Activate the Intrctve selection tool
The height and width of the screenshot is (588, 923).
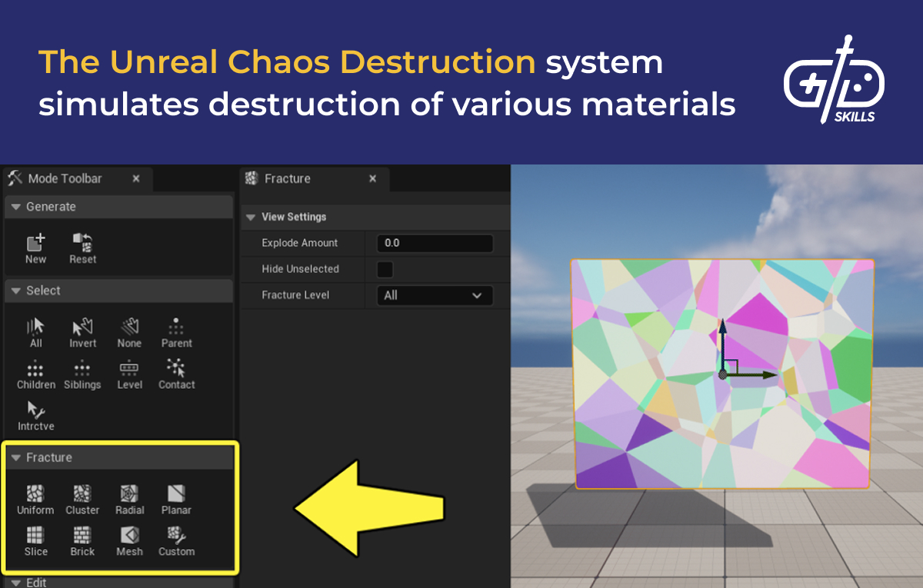click(x=35, y=416)
